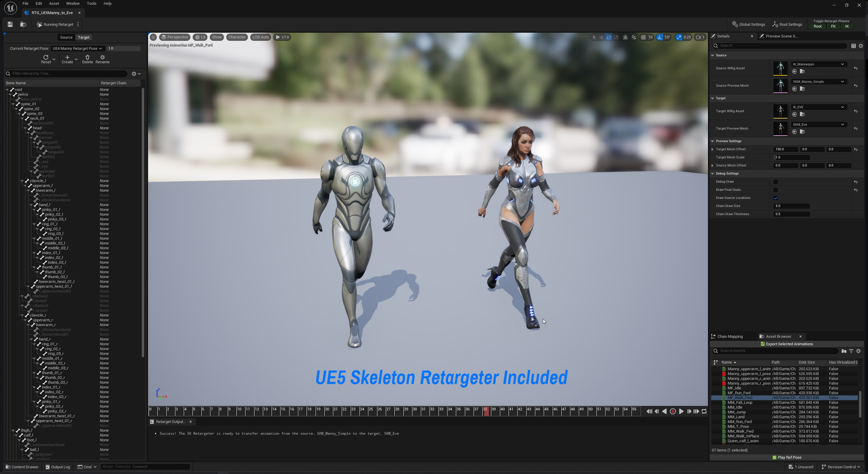
Task: Open Details panel settings gear
Action: [x=861, y=46]
